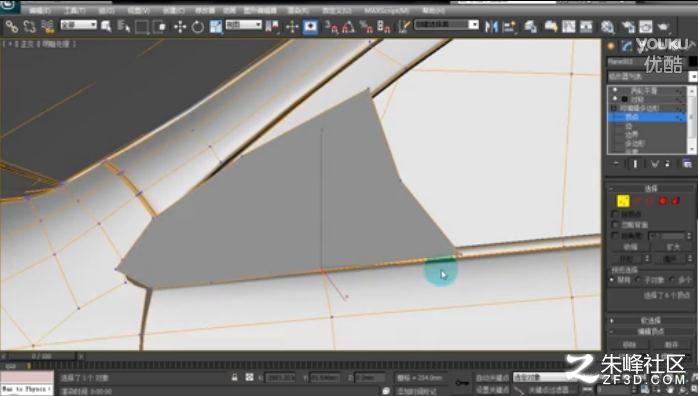Select the Link tool icon
The image size is (698, 396).
click(x=12, y=27)
